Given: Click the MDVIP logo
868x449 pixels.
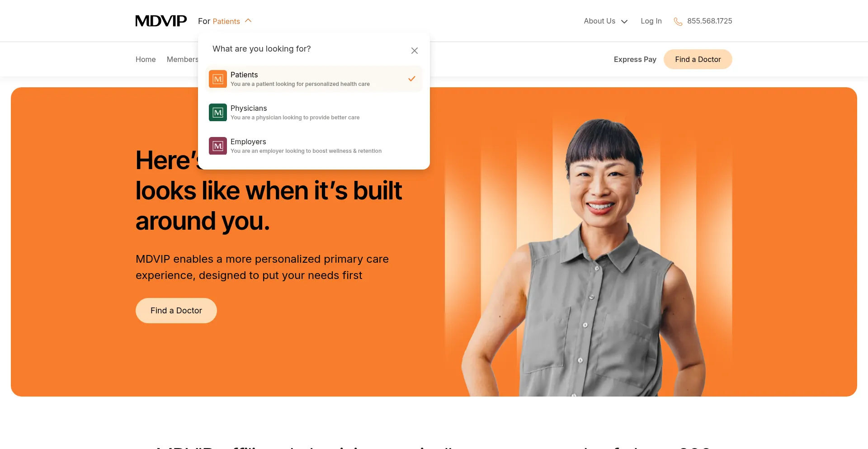Looking at the screenshot, I should [x=161, y=21].
